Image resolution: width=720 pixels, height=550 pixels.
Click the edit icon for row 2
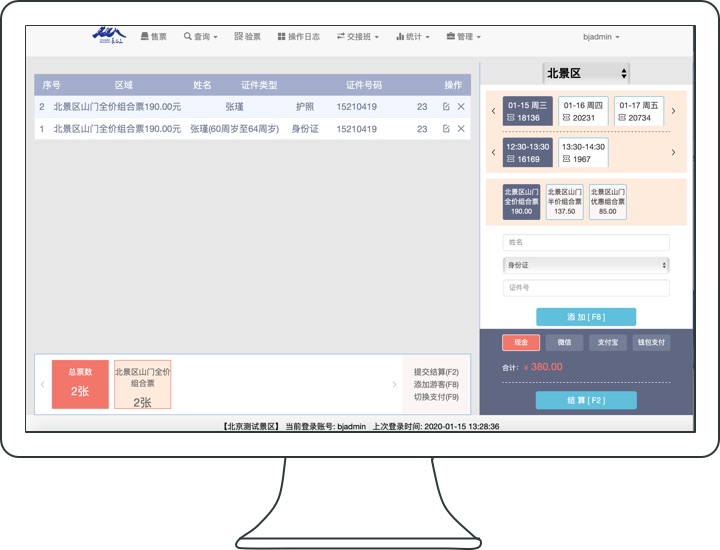(x=446, y=106)
